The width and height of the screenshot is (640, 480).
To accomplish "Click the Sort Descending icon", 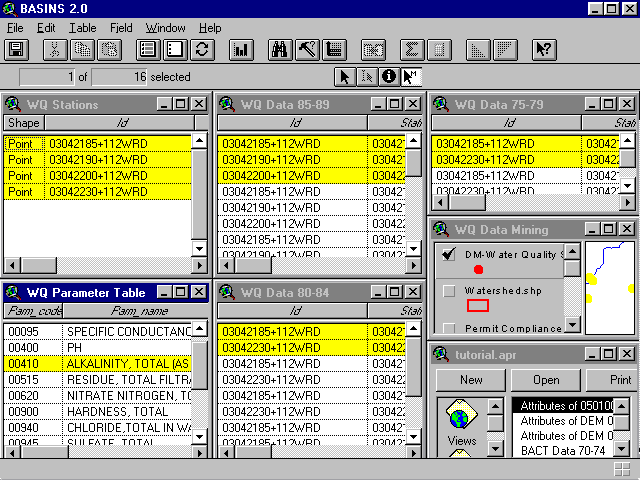I will click(x=505, y=50).
